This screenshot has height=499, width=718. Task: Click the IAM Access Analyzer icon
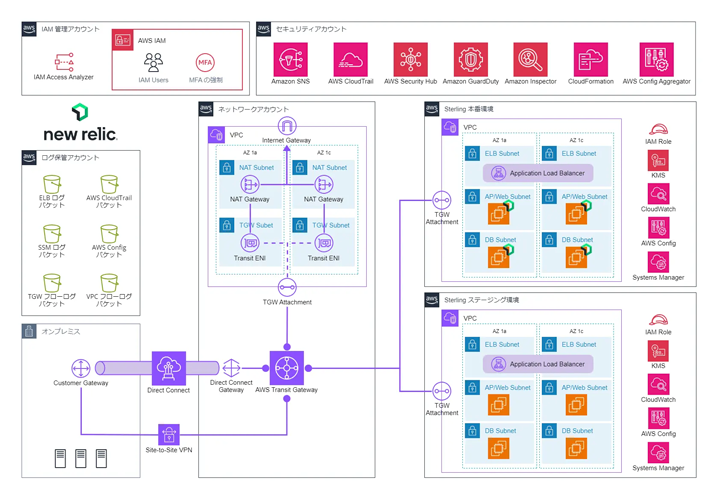pyautogui.click(x=64, y=61)
